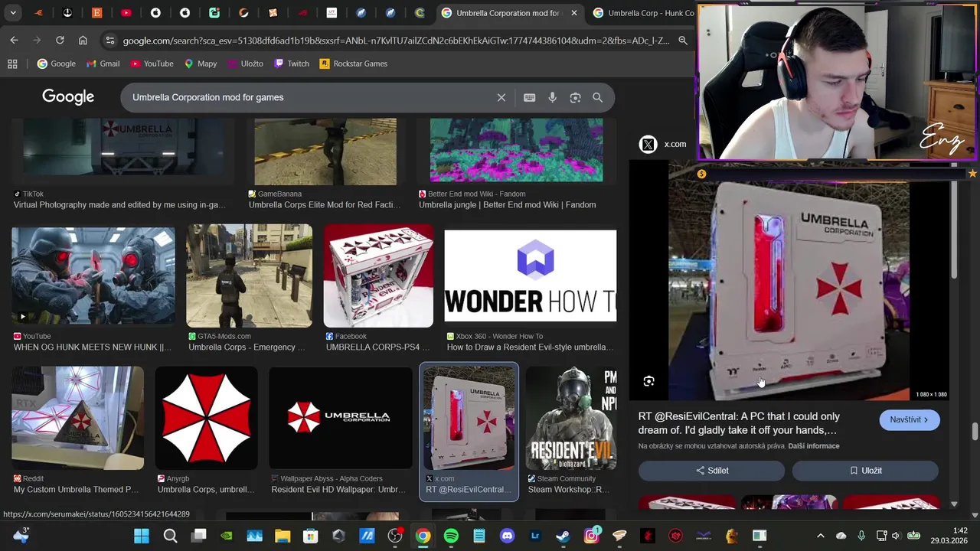
Task: Open Lightroom from taskbar
Action: 535,536
